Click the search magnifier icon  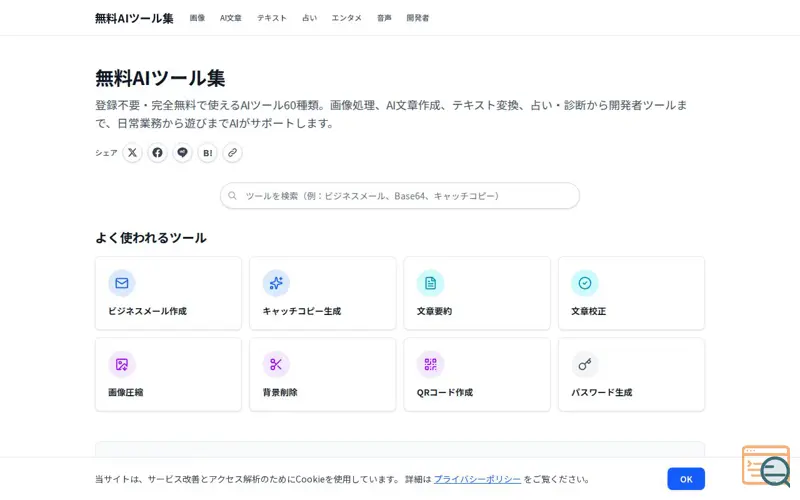[x=232, y=195]
